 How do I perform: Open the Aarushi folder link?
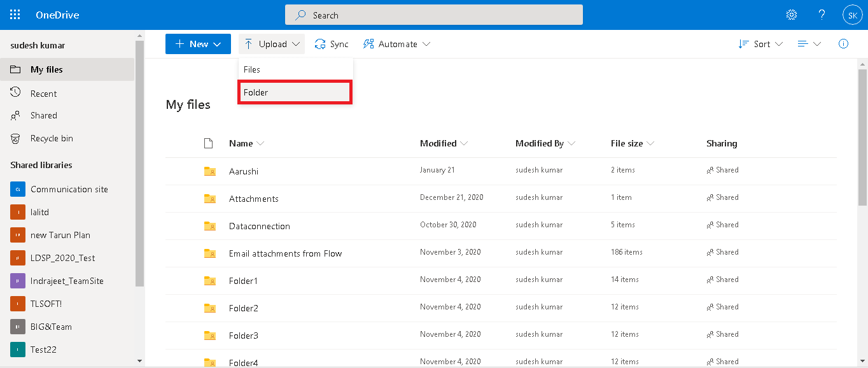[244, 171]
